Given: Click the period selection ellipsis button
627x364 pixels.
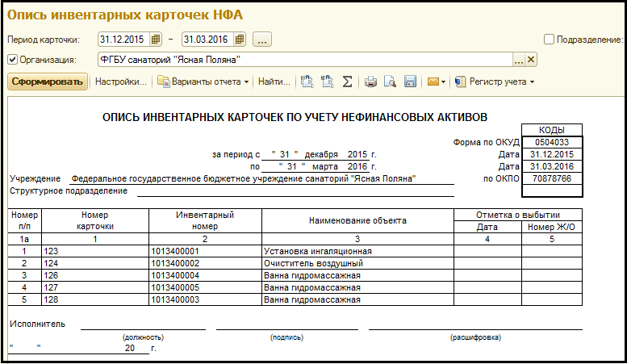Looking at the screenshot, I should (262, 40).
